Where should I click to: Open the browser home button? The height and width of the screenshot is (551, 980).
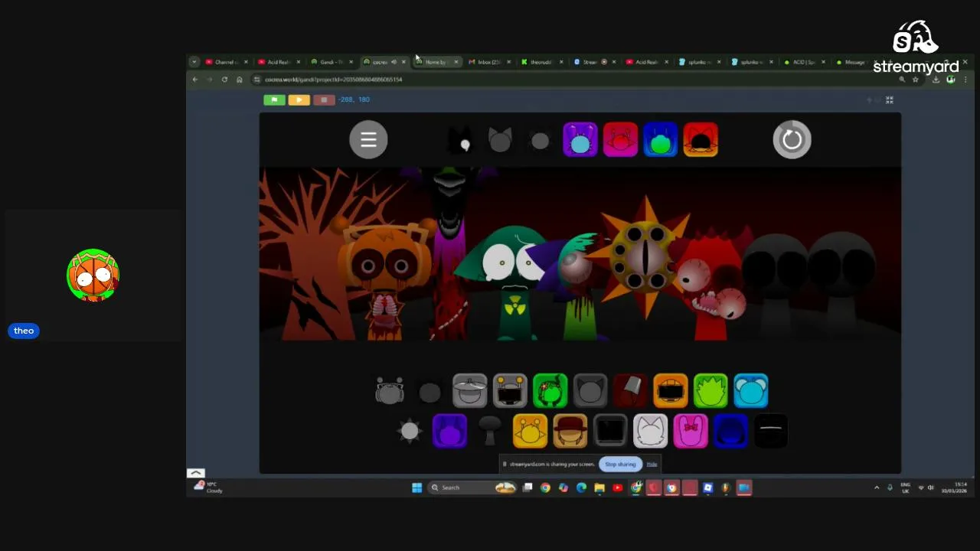[x=240, y=79]
